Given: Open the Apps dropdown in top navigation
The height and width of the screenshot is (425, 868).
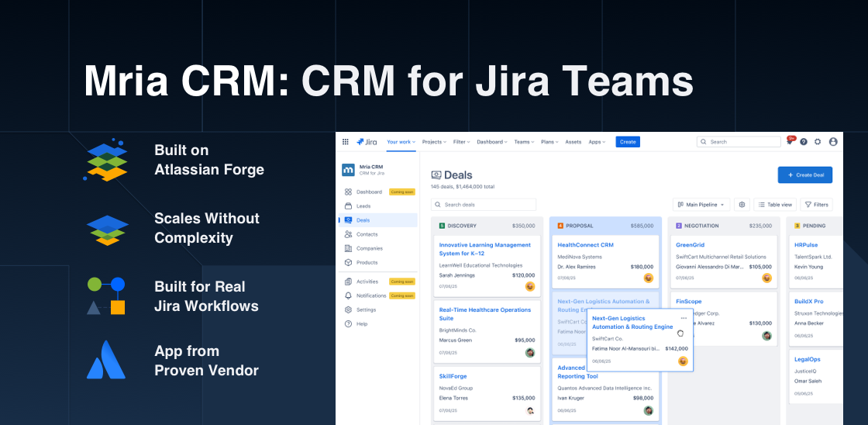Looking at the screenshot, I should click(x=597, y=142).
